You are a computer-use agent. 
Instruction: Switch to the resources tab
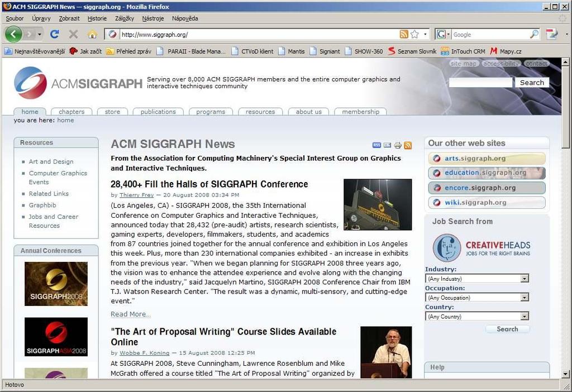[x=260, y=112]
